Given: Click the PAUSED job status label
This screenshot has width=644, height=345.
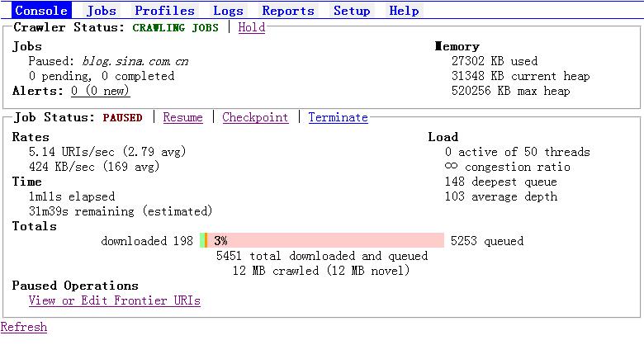Looking at the screenshot, I should (122, 118).
